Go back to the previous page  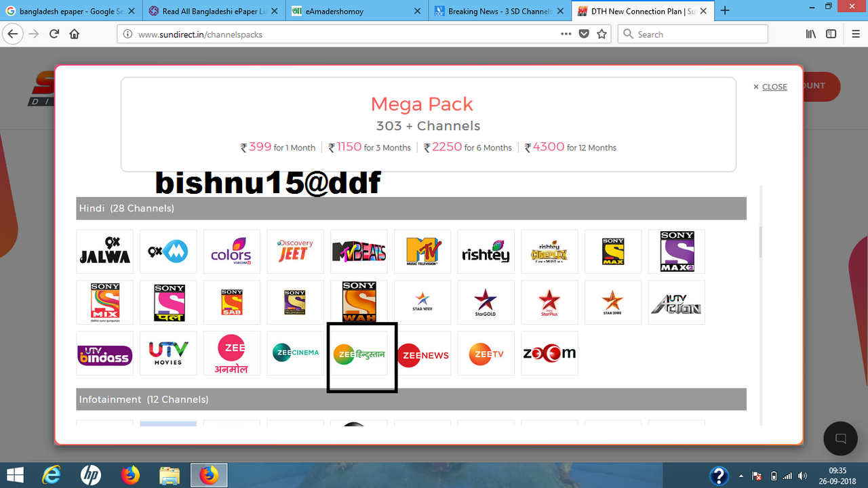tap(12, 34)
